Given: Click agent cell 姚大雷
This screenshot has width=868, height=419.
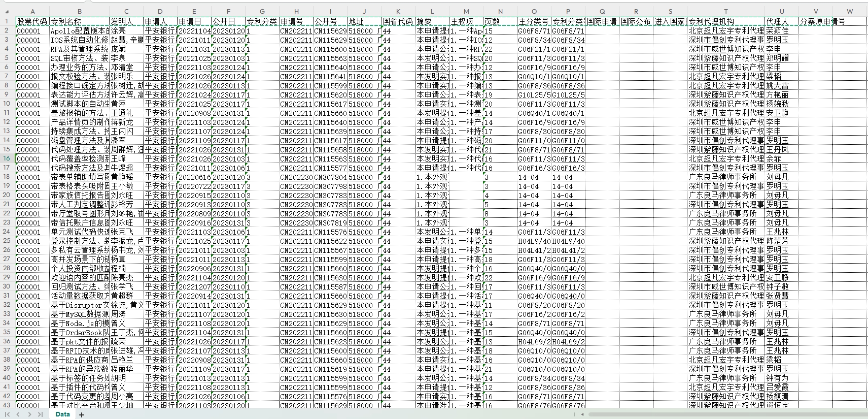Looking at the screenshot, I should pos(782,85).
